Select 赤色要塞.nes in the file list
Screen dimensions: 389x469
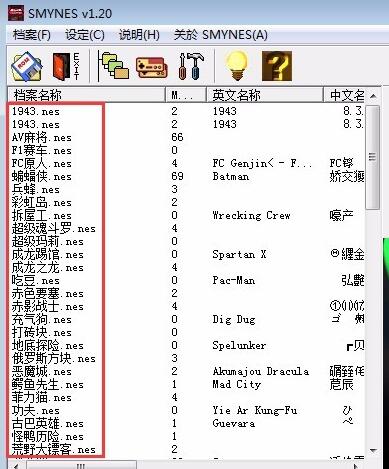pos(48,293)
